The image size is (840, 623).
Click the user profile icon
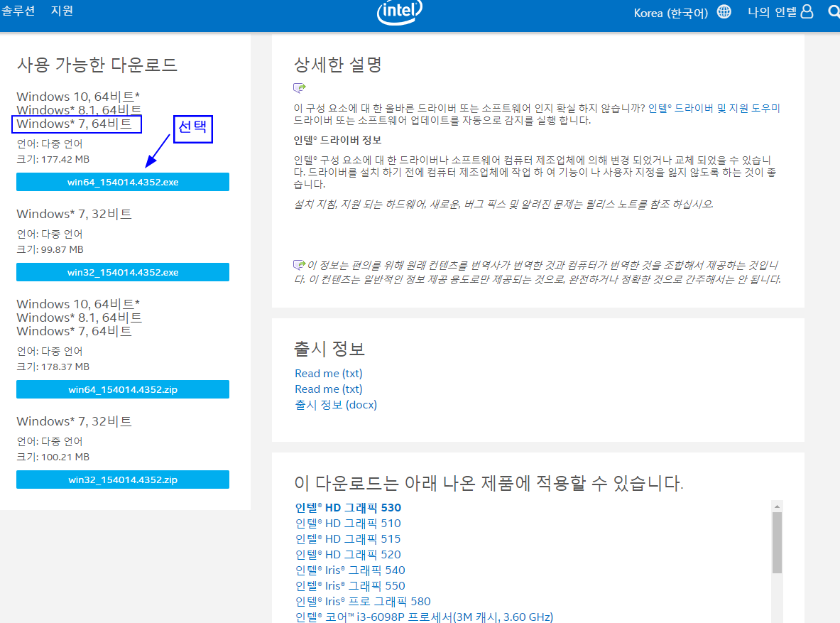807,12
